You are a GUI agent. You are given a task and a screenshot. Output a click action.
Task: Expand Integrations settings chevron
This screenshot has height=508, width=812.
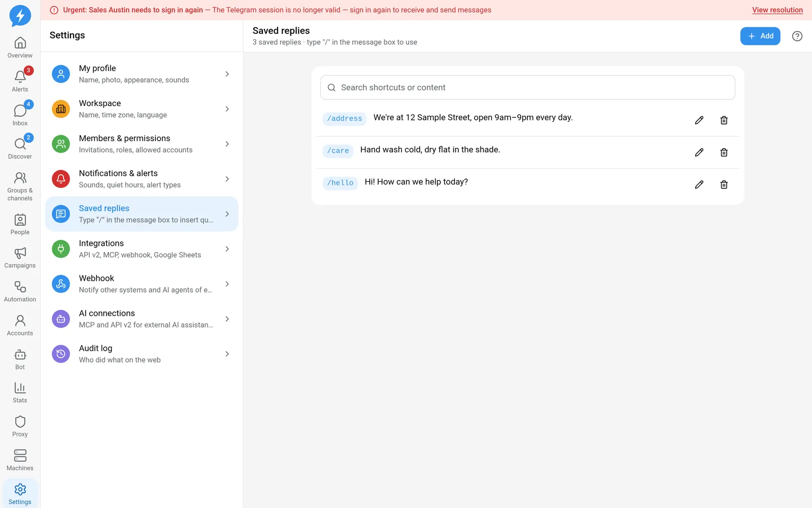coord(227,249)
